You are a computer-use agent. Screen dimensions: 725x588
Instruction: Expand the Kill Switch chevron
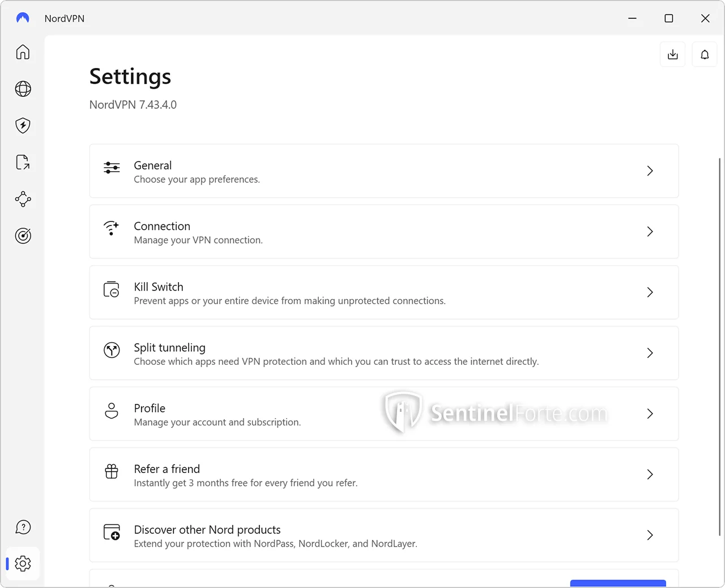coord(650,292)
